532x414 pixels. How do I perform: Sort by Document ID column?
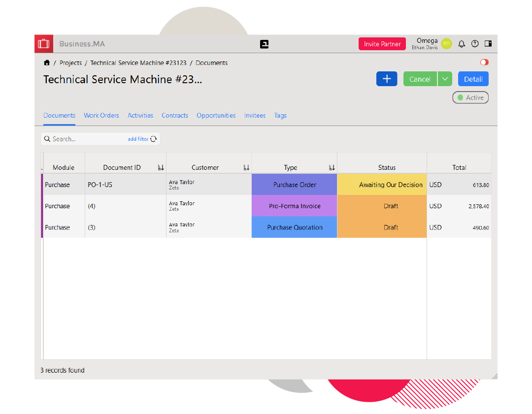[161, 168]
